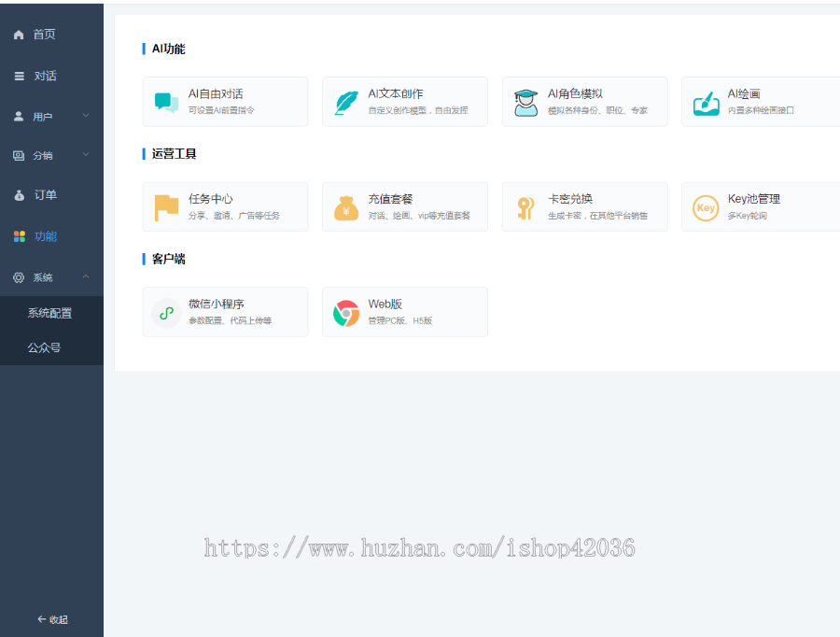Open the 用户 menu label

[x=43, y=117]
